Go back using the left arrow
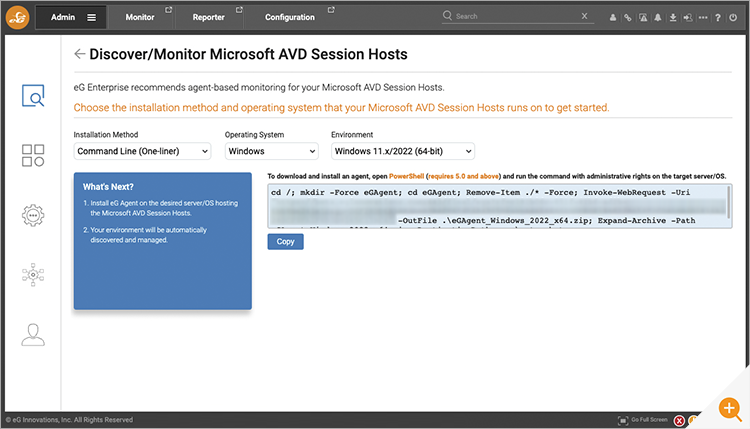 [x=79, y=54]
